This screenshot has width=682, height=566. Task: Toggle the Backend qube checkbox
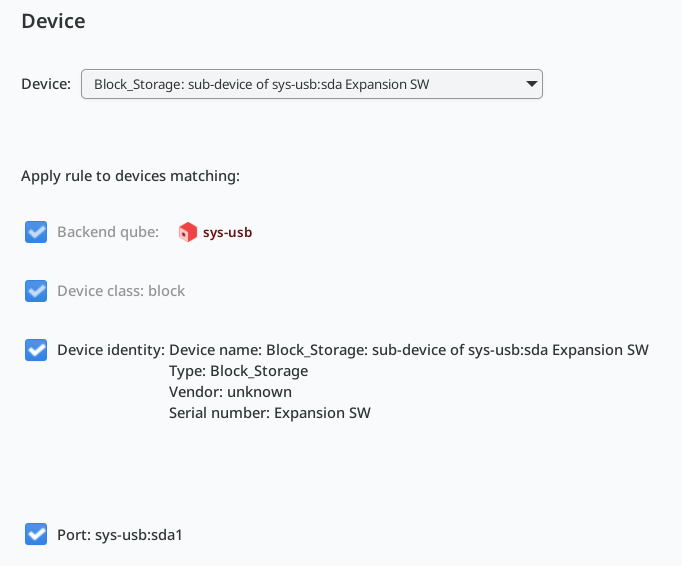pos(36,232)
